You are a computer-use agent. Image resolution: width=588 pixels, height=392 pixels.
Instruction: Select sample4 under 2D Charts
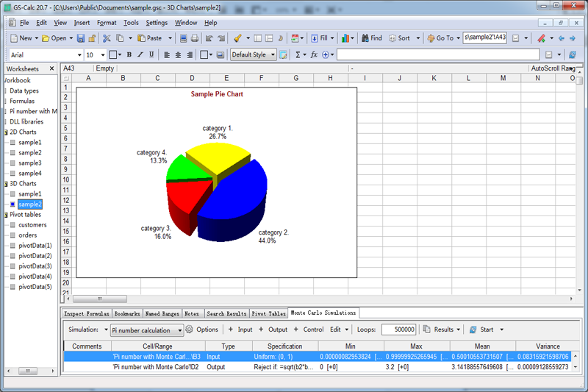30,174
